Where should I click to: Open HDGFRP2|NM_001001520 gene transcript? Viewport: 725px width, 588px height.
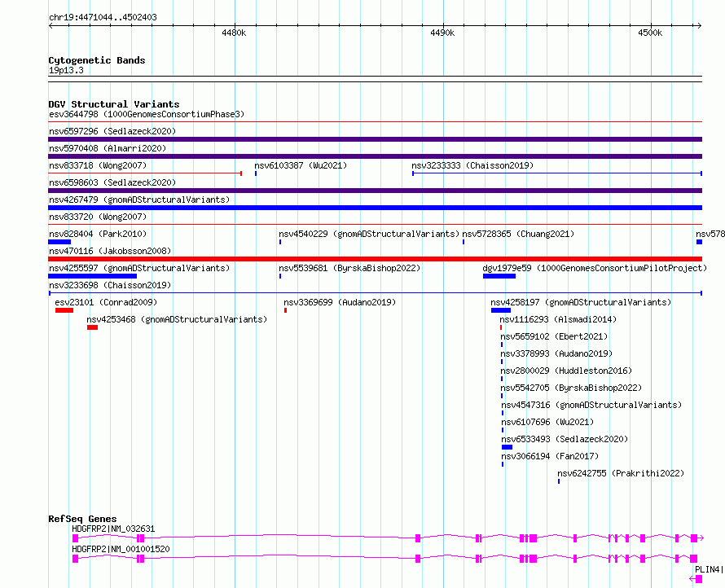(x=384, y=559)
